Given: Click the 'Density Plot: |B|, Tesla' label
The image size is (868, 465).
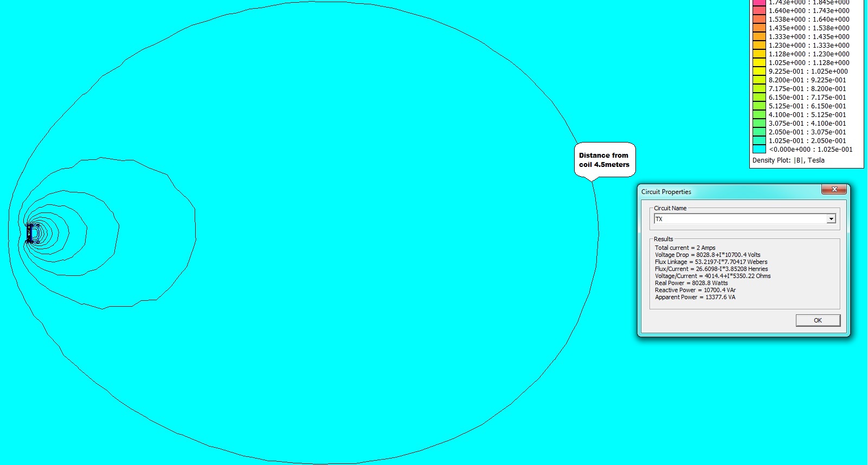Looking at the screenshot, I should pos(788,160).
